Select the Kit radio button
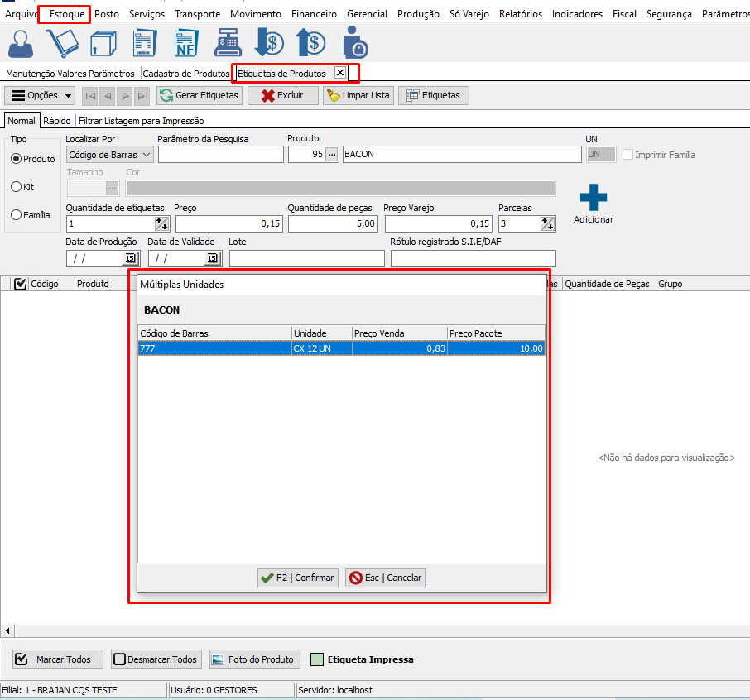This screenshot has width=750, height=700. 16,187
